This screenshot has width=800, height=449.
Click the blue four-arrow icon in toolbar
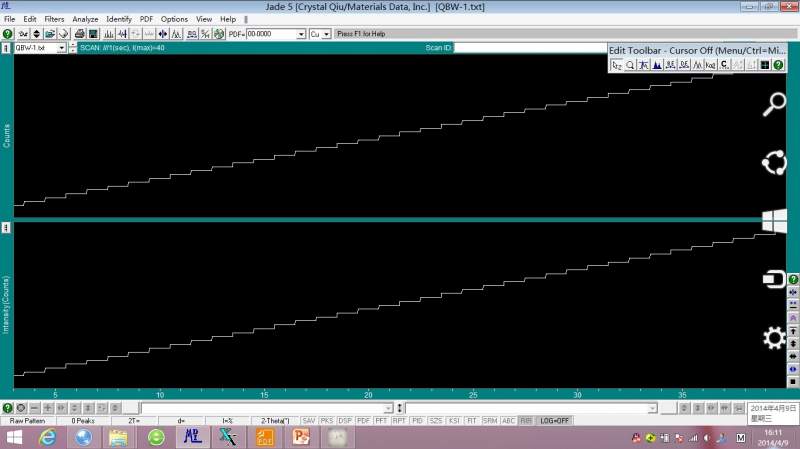tap(163, 34)
